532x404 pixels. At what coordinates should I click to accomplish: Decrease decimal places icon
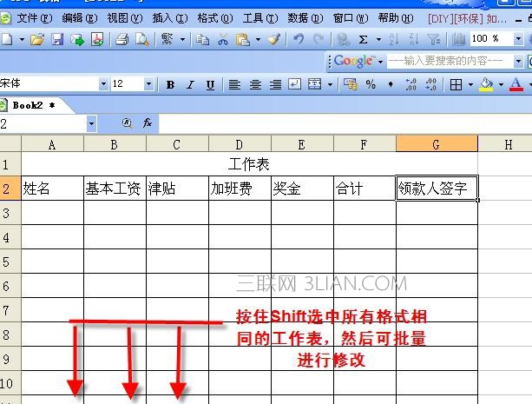pos(430,84)
